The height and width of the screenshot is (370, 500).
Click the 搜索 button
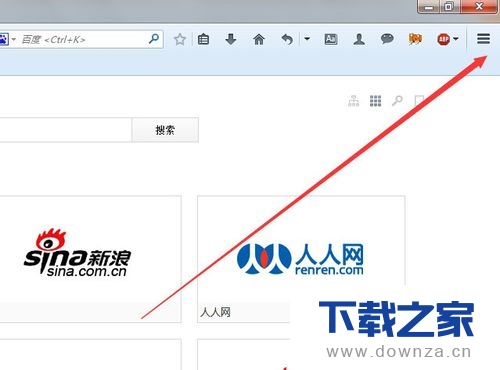tap(165, 130)
